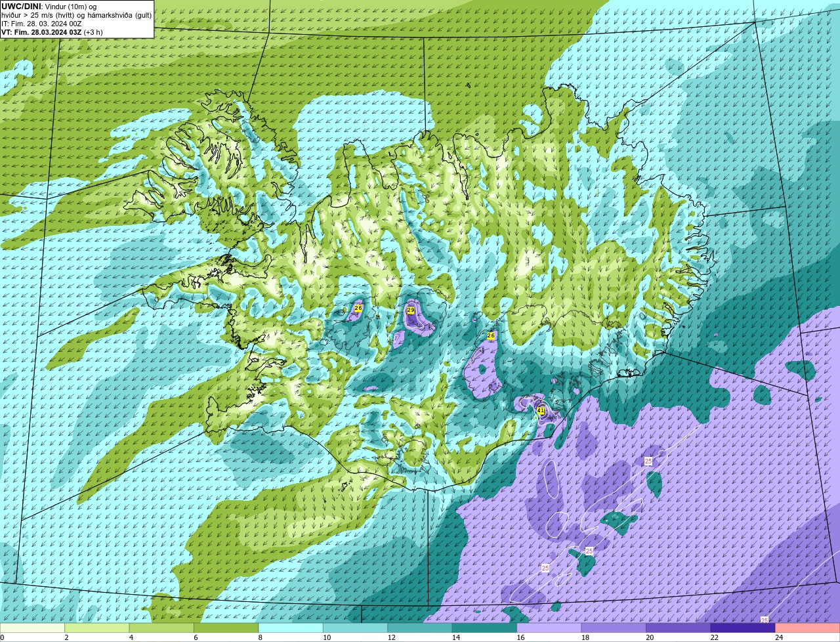Click the legend tick label '20'

click(x=650, y=637)
